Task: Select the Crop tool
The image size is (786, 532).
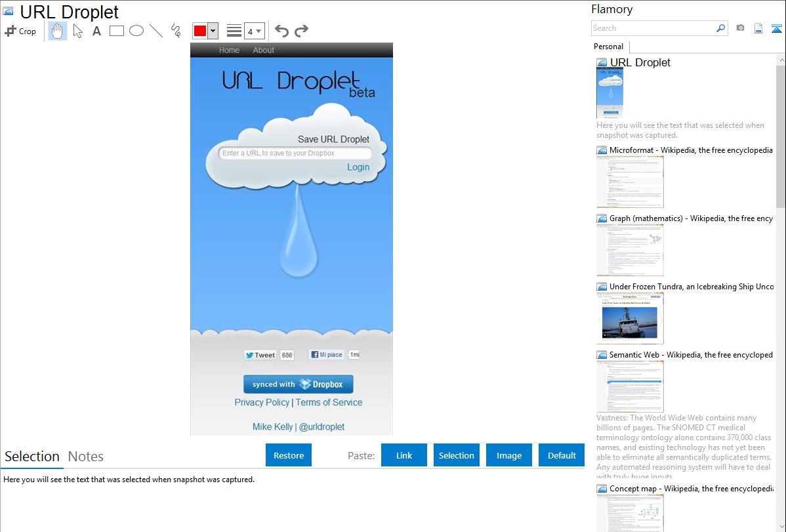Action: [x=20, y=31]
